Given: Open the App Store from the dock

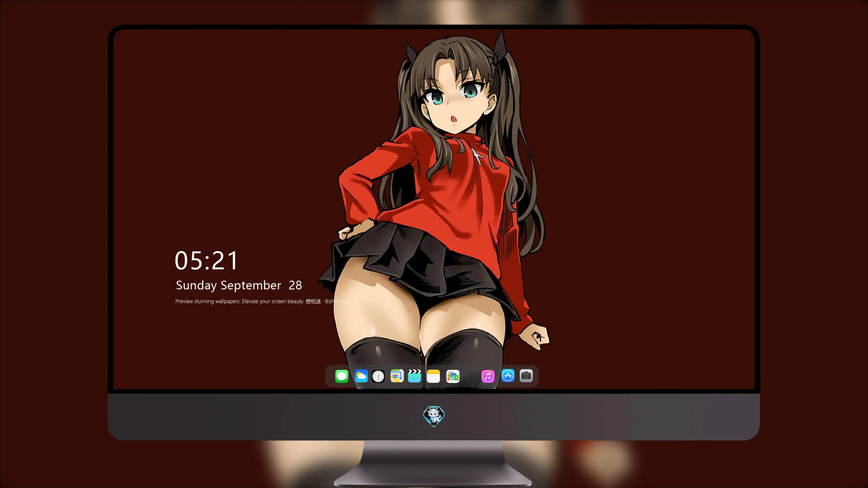Looking at the screenshot, I should coord(508,375).
